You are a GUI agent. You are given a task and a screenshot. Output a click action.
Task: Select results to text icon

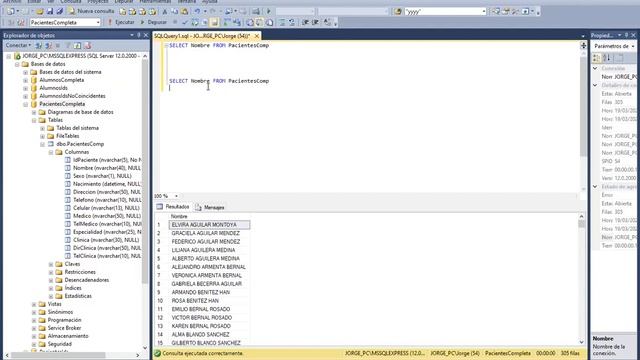coord(250,22)
